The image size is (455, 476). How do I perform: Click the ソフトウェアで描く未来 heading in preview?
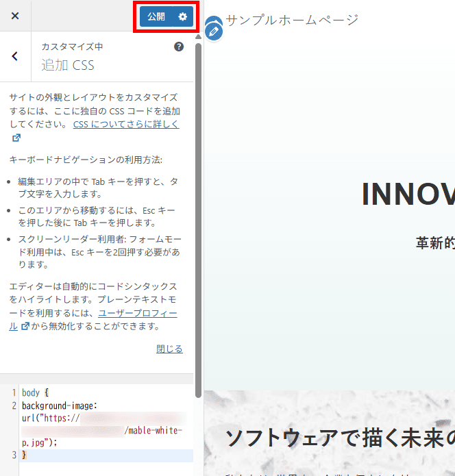(x=340, y=438)
